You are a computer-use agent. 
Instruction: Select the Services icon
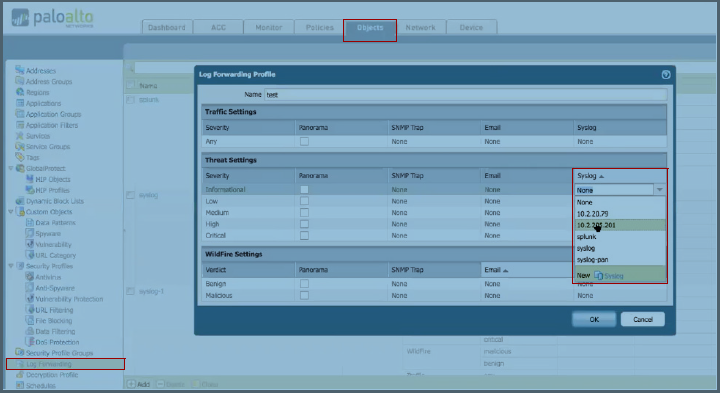19,136
